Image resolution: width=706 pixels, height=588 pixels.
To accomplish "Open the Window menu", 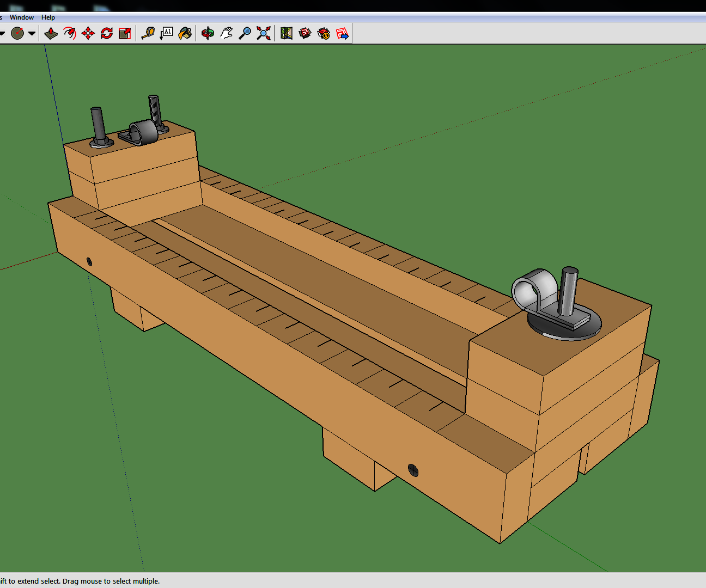I will coord(22,17).
